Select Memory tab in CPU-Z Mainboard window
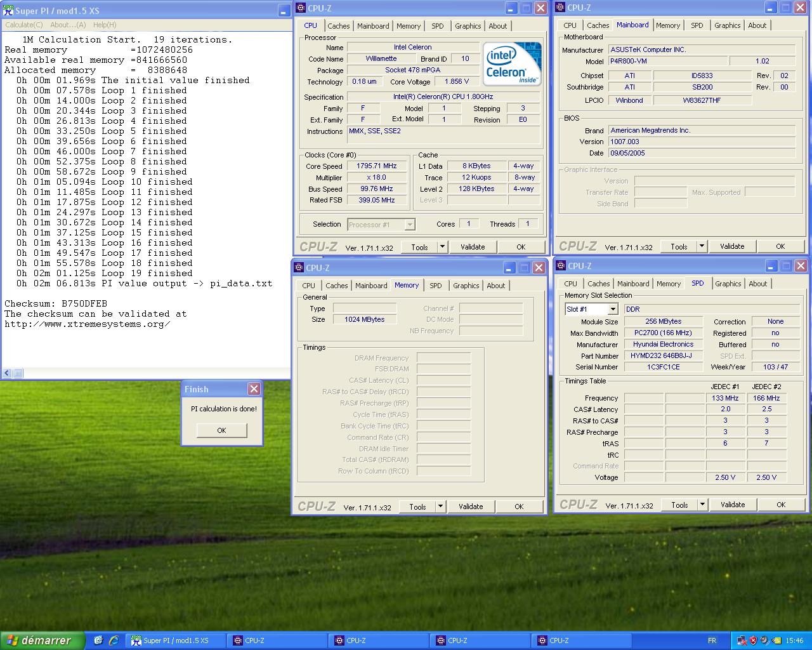Viewport: 812px width, 650px height. coord(668,25)
